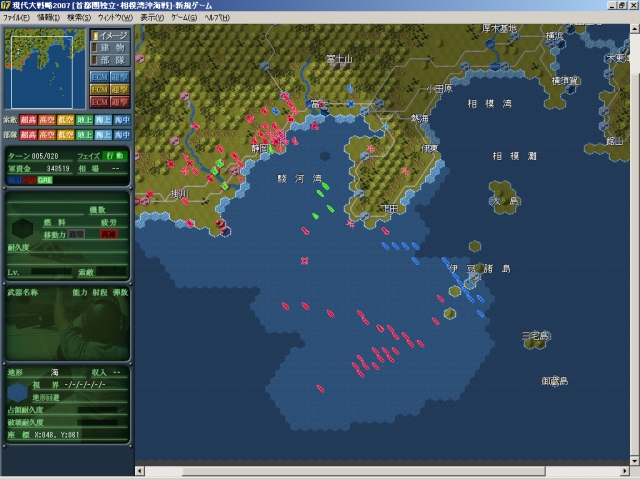Click 超高 in the 索敵 row

click(x=28, y=120)
